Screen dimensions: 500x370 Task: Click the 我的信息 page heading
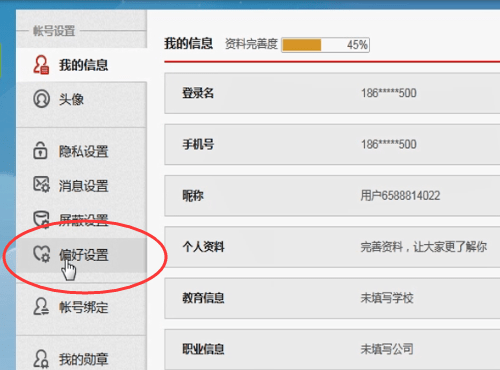[x=188, y=44]
